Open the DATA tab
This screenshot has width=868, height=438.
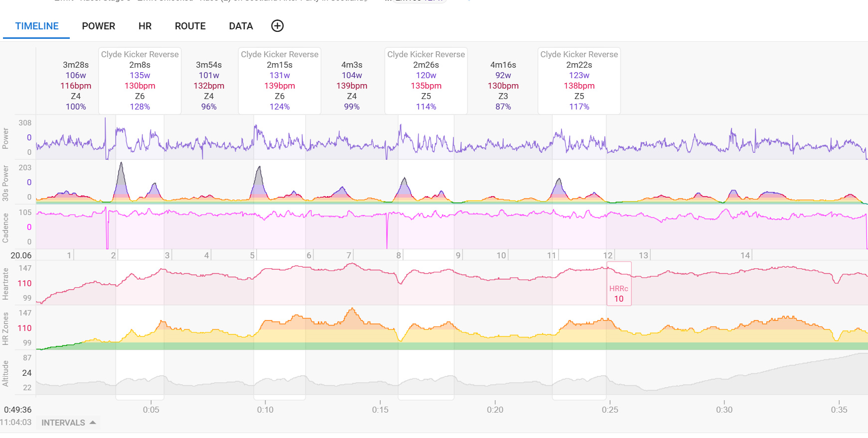pos(241,26)
